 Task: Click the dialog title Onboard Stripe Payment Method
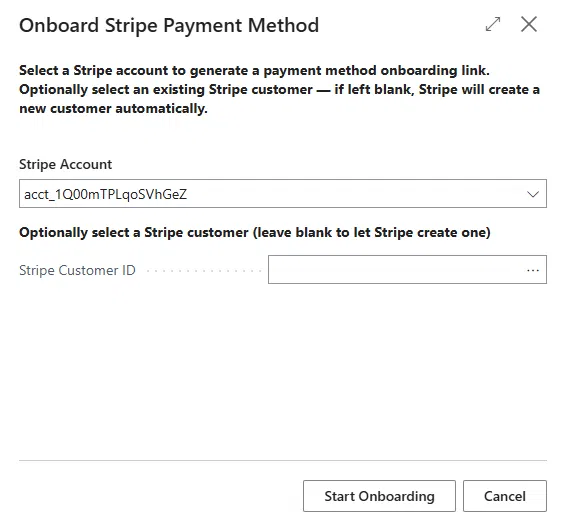169,25
